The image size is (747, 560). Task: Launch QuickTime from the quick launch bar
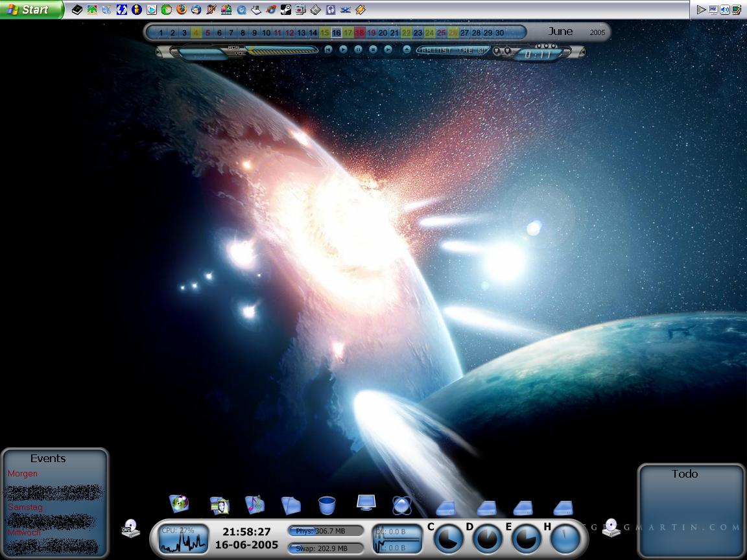point(241,10)
